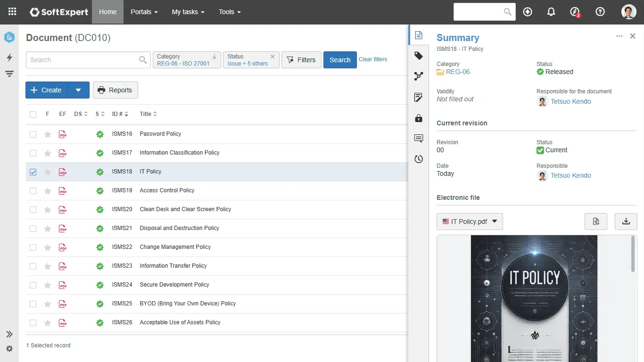The height and width of the screenshot is (362, 644).
Task: Expand the Create button dropdown arrow
Action: click(79, 90)
